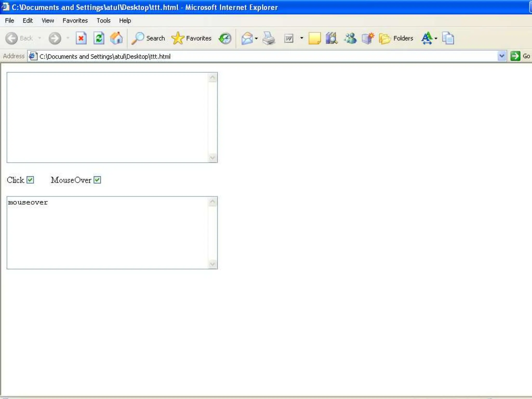The height and width of the screenshot is (399, 532).
Task: Open the Mail envelope icon
Action: pyautogui.click(x=247, y=38)
